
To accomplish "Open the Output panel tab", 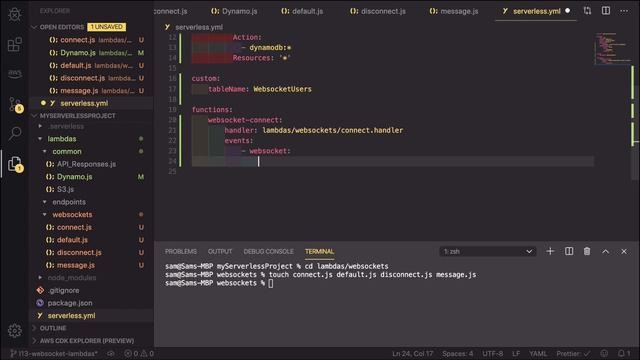I will (x=220, y=251).
